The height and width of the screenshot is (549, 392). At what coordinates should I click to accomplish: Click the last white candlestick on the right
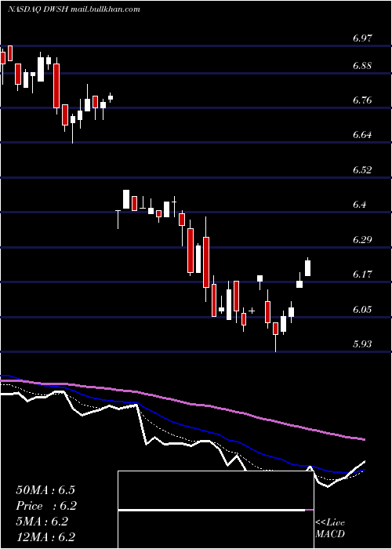[308, 268]
